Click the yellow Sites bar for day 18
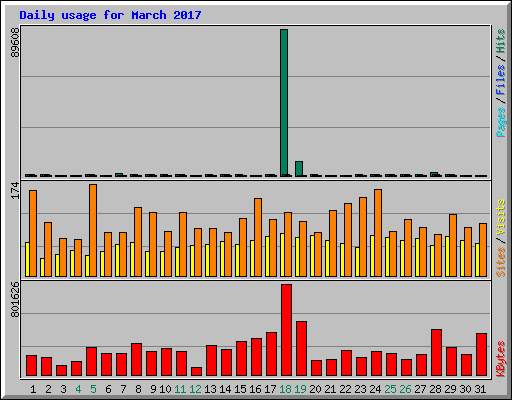 [x=282, y=255]
